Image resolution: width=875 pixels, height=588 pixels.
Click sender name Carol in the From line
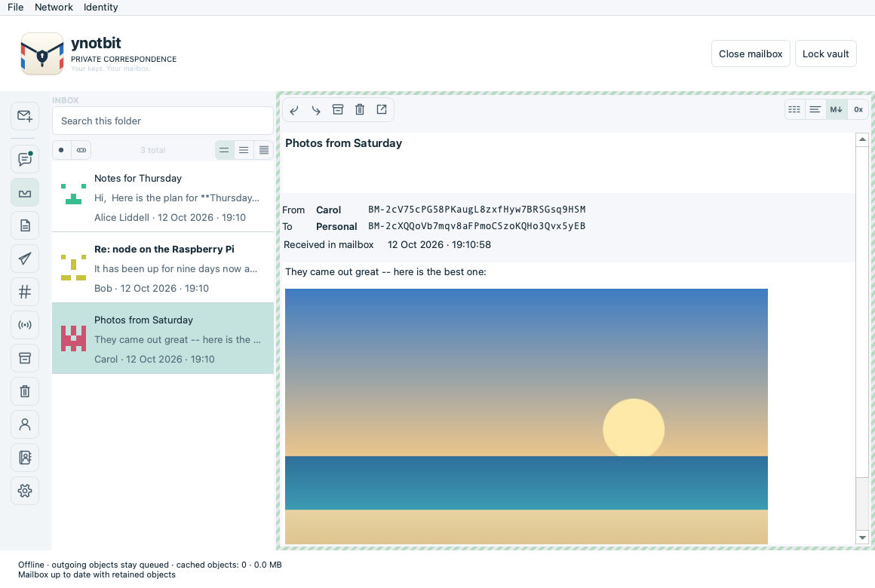(328, 210)
